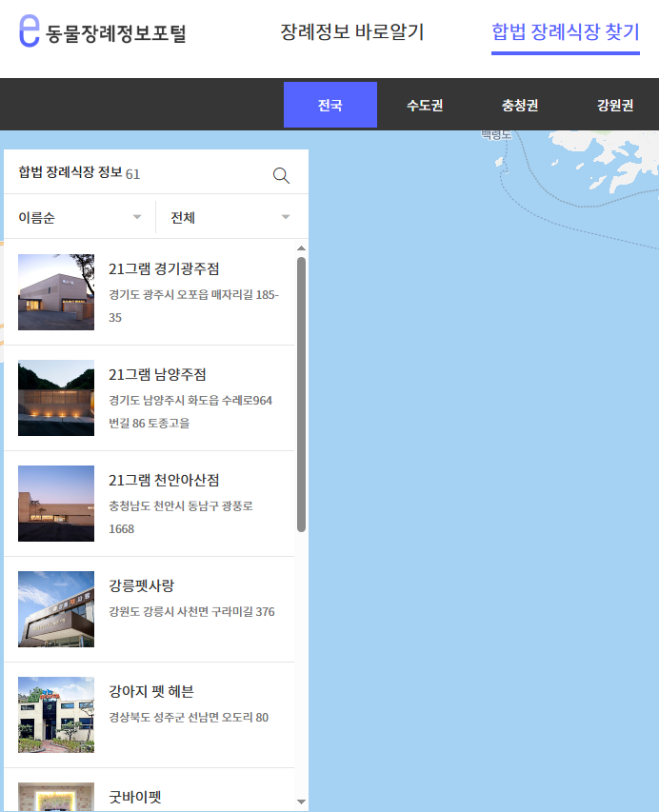Open 21그램 경기광주점 thumbnail image
Image resolution: width=659 pixels, height=812 pixels.
click(56, 292)
